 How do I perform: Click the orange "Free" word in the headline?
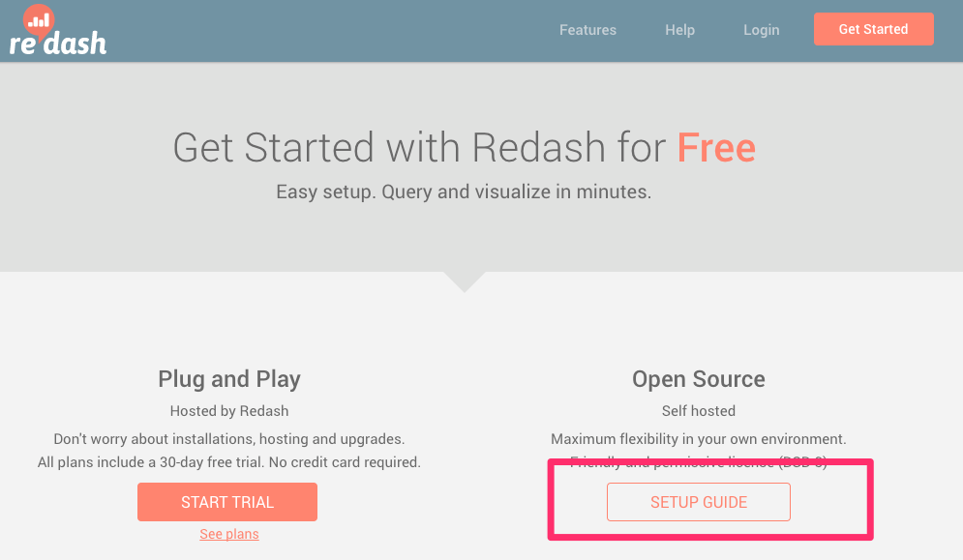click(x=716, y=148)
